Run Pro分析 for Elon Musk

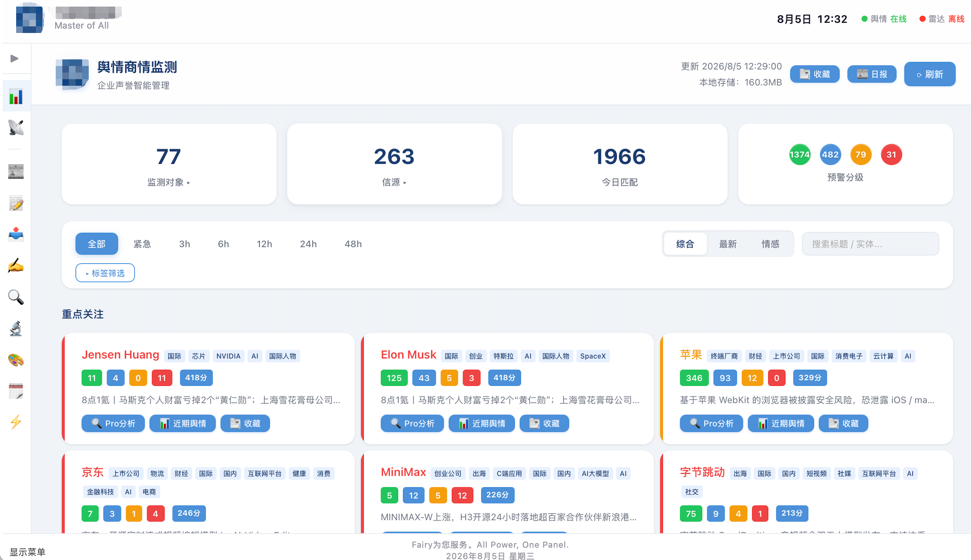tap(413, 423)
